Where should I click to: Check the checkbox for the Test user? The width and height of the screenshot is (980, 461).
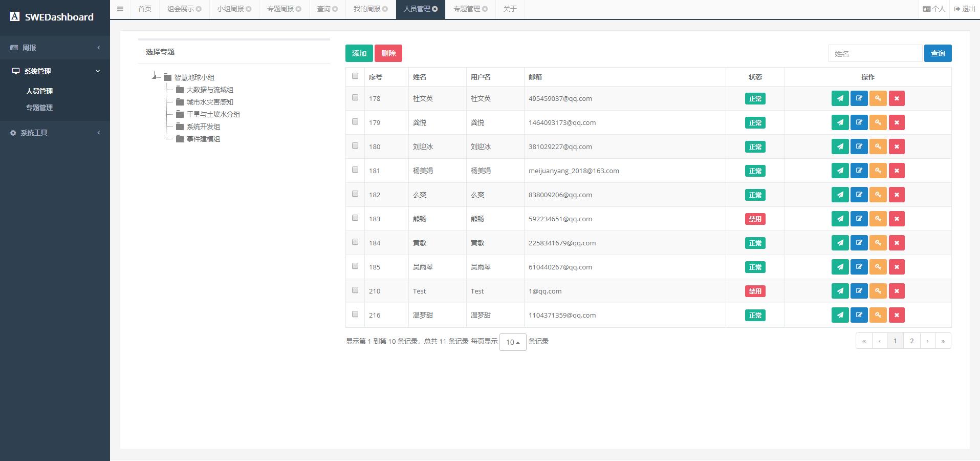pyautogui.click(x=355, y=290)
